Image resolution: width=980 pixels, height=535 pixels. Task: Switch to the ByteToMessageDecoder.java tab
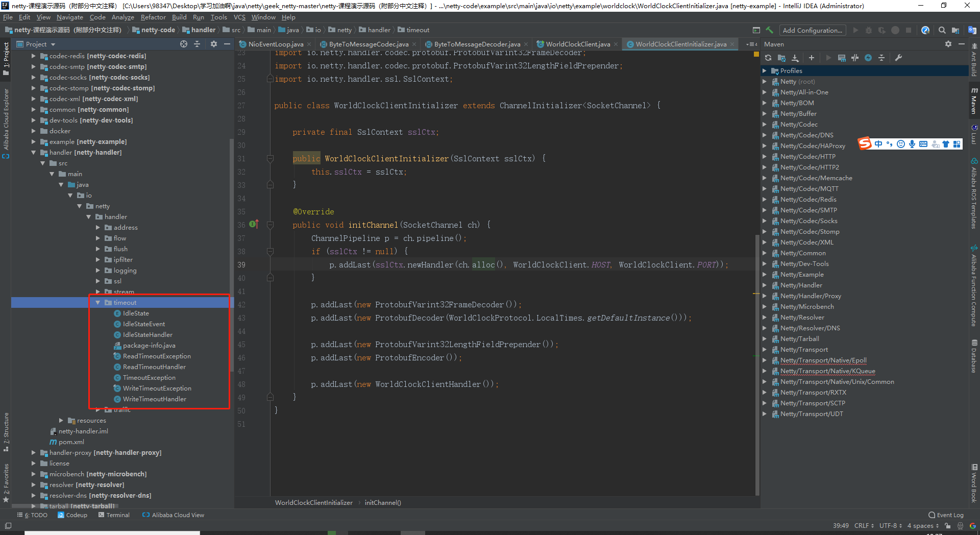click(477, 44)
